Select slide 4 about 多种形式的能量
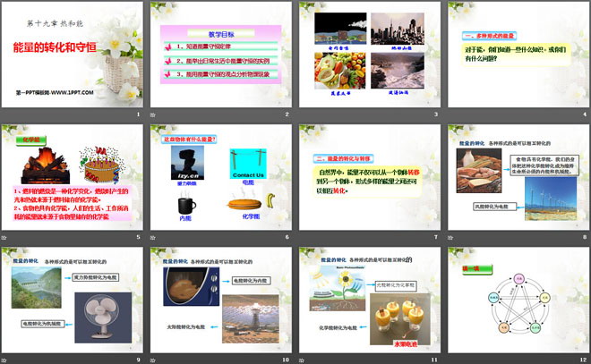Viewport: 591px width, 364px height. click(x=518, y=55)
